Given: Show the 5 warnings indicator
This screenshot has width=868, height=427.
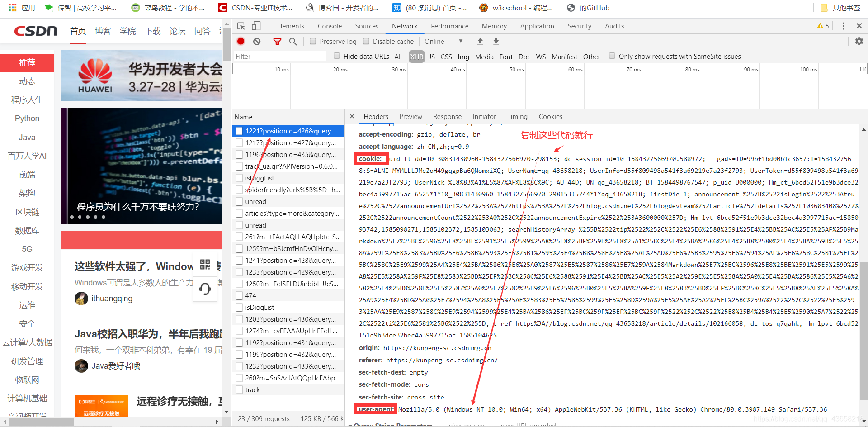Looking at the screenshot, I should tap(823, 26).
